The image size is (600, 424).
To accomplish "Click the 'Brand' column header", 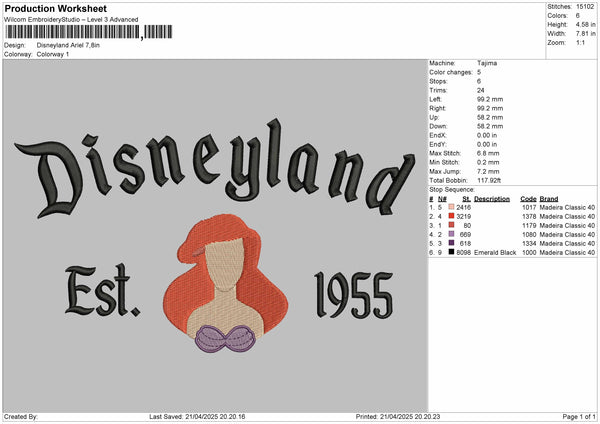I will 549,199.
